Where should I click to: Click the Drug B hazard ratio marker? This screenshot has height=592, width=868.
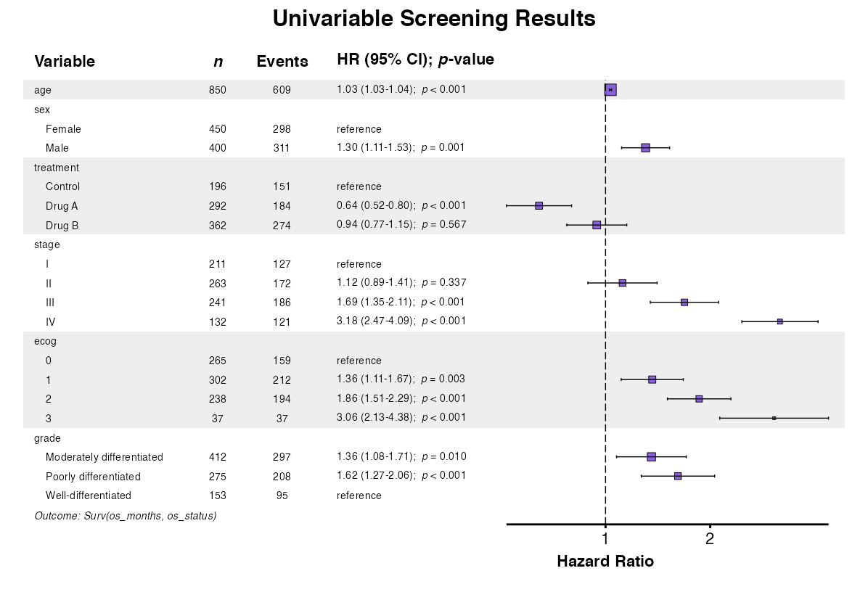597,225
